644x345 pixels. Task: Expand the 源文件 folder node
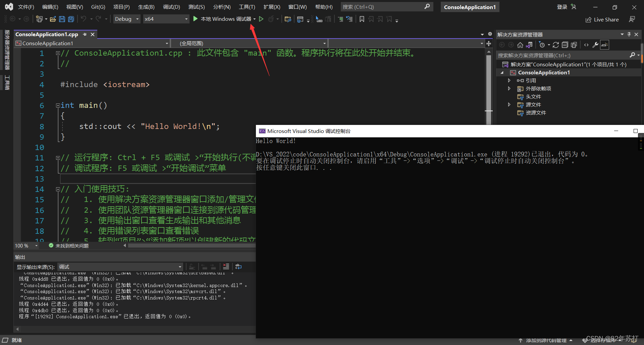(509, 105)
